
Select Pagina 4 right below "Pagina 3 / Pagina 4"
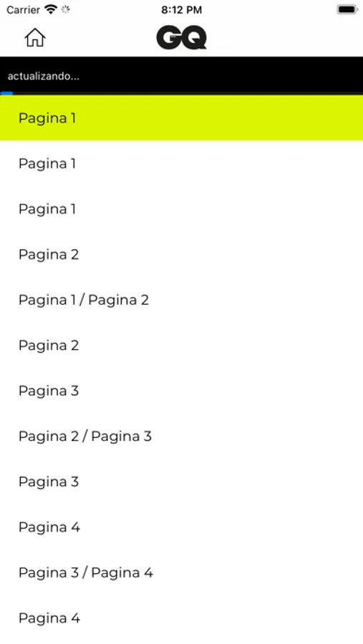click(x=181, y=618)
